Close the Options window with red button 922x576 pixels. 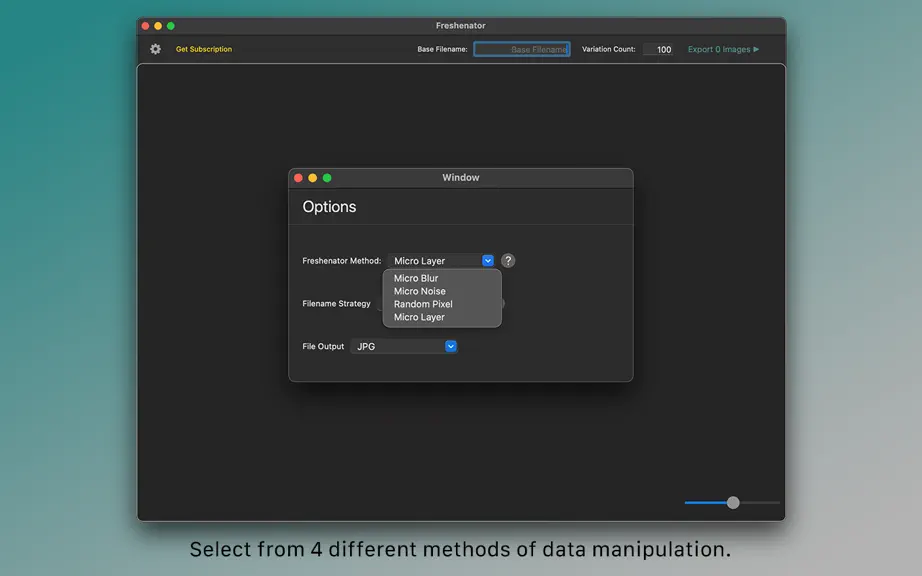298,178
